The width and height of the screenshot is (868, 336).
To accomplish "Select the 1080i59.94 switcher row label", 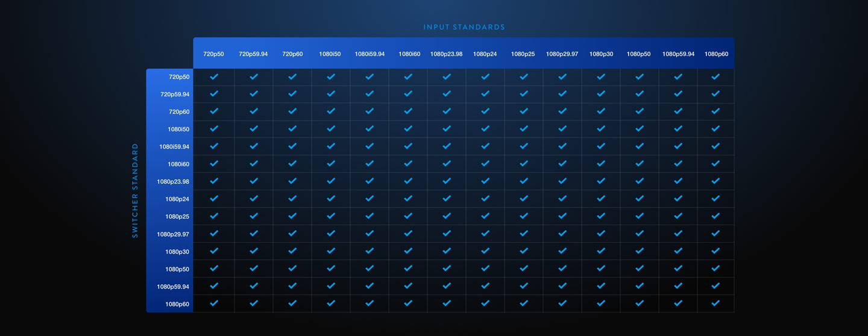I will [x=174, y=147].
